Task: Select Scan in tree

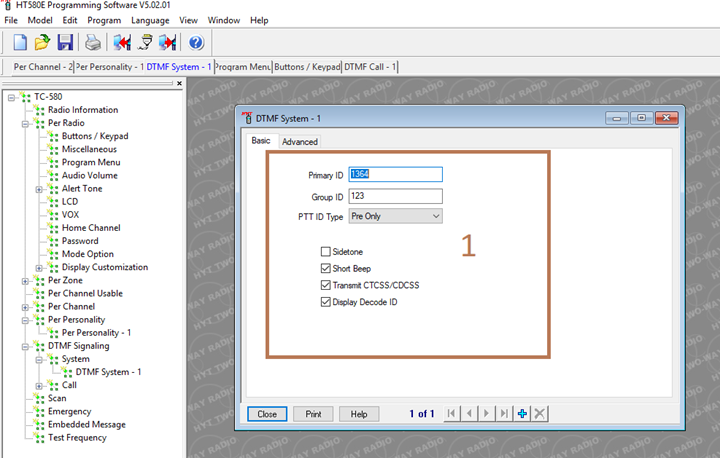Action: (57, 398)
